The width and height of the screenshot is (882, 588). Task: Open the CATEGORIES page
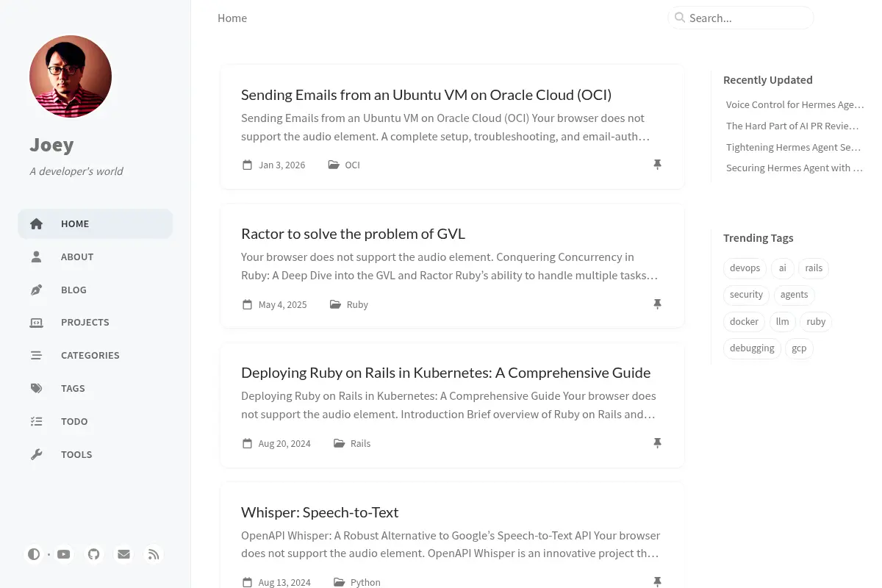[x=96, y=355]
